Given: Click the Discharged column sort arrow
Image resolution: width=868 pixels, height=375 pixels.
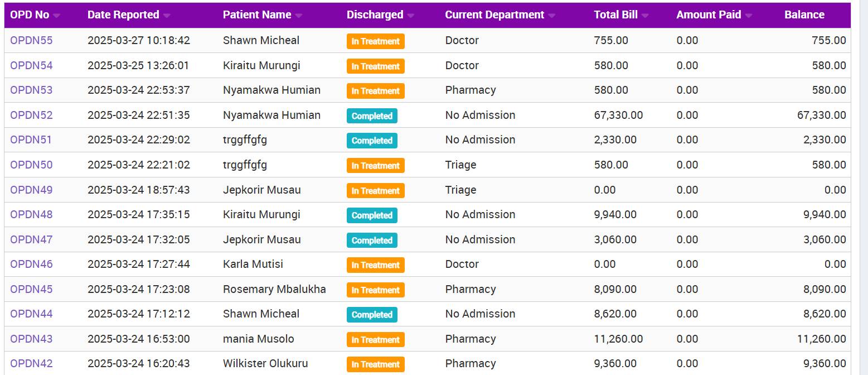Looking at the screenshot, I should pyautogui.click(x=411, y=16).
